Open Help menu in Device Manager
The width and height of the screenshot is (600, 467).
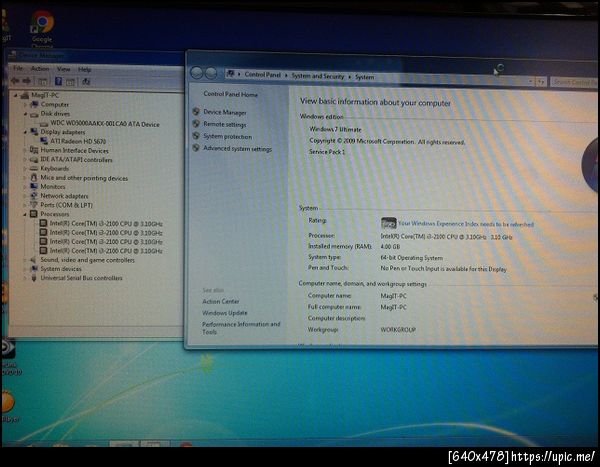tap(85, 70)
